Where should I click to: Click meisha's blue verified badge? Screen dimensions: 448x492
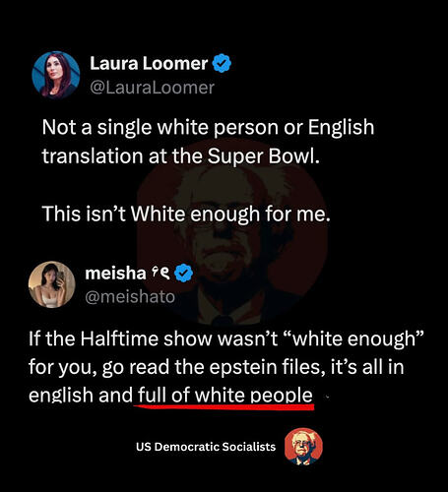184,274
